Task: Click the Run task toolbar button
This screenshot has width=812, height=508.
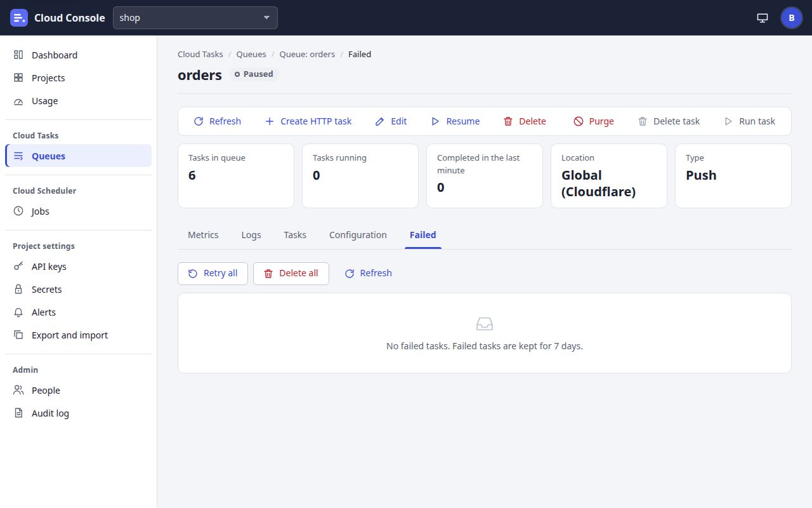Action: (x=750, y=121)
